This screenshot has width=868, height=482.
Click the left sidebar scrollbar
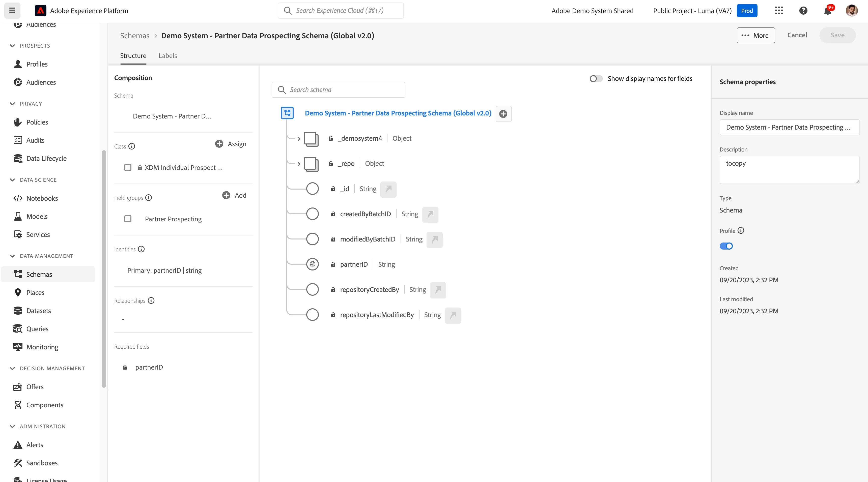104,269
